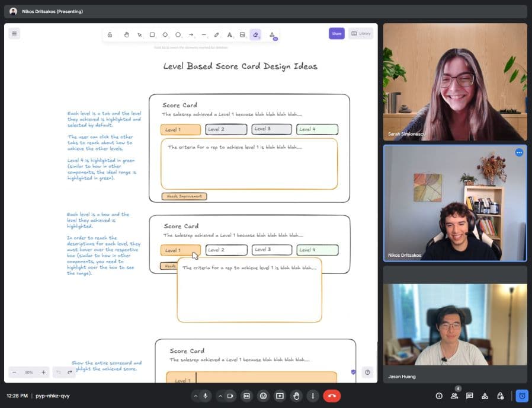532x408 pixels.
Task: Send an emoji reaction
Action: 263,396
